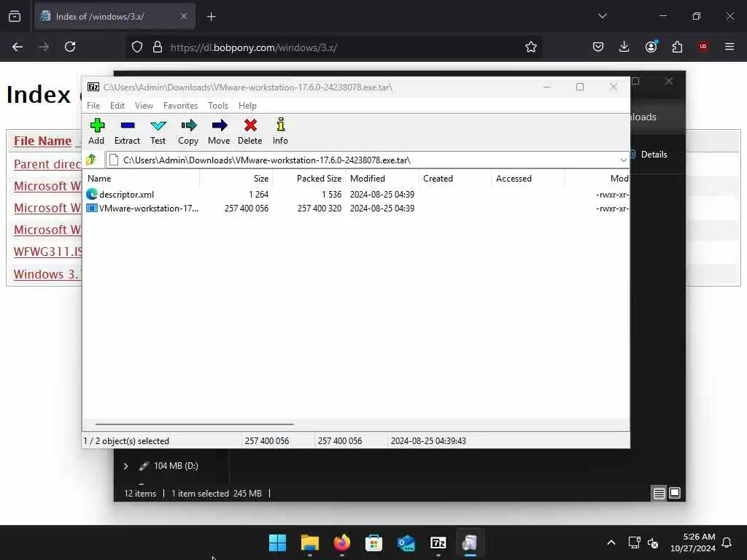This screenshot has width=747, height=560.
Task: Open Firefox View recent browsing icon
Action: [x=15, y=16]
